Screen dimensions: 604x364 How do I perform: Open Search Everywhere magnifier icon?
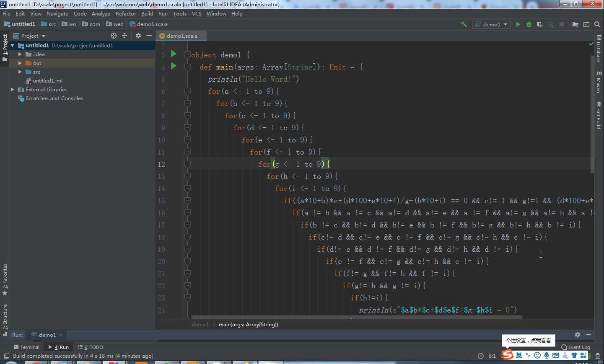coord(597,24)
